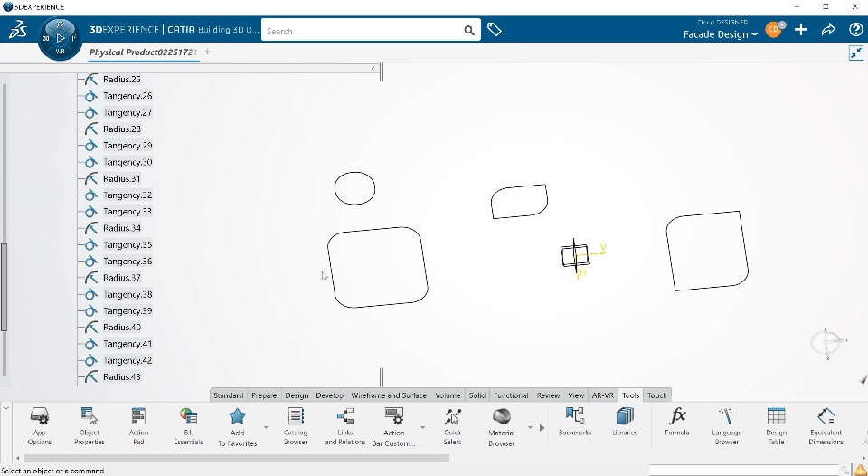This screenshot has height=476, width=868.
Task: Open the Help question mark icon
Action: point(856,30)
